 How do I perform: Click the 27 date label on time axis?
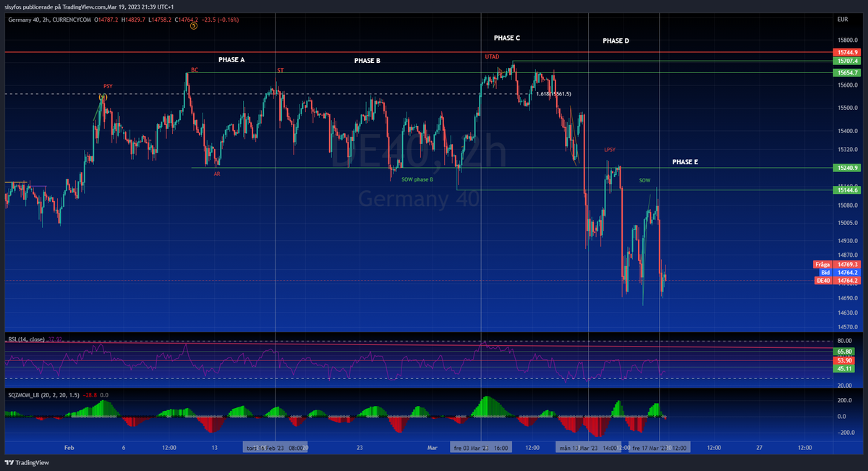759,448
